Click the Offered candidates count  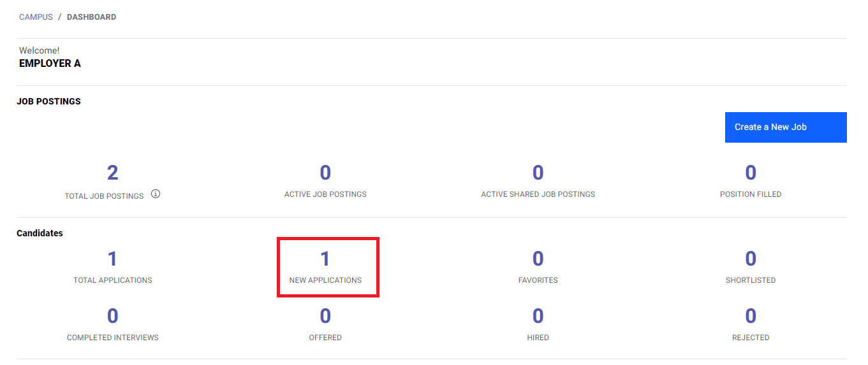tap(325, 316)
